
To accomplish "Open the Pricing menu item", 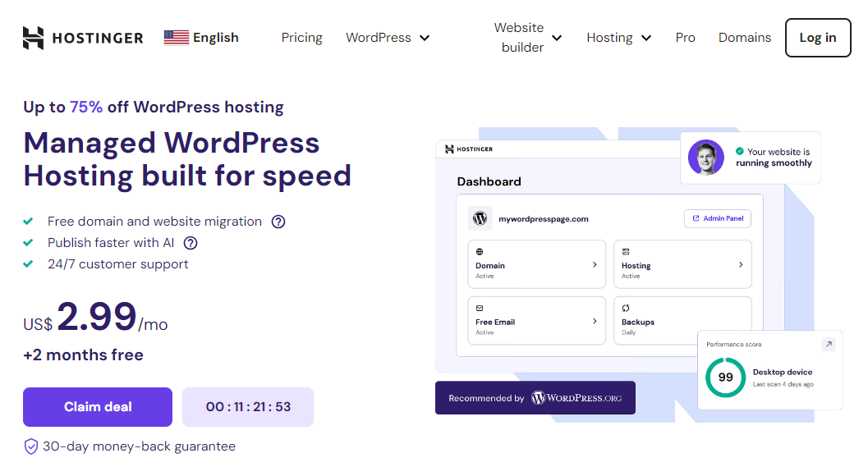I will pos(301,38).
